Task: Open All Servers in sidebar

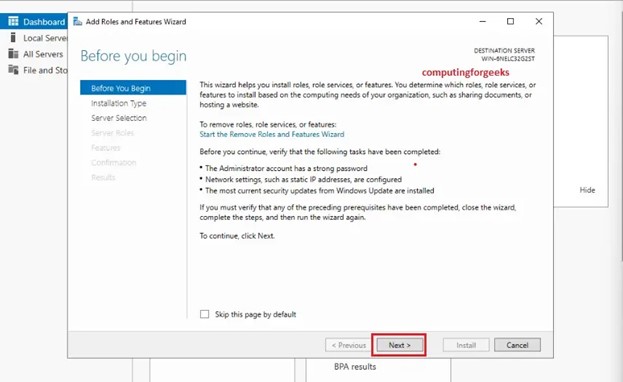Action: coord(43,54)
